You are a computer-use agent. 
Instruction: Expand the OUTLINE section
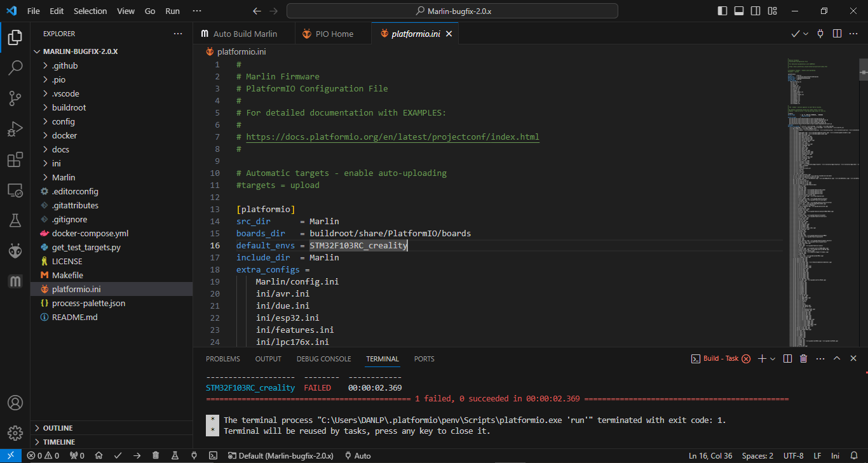(x=57, y=428)
